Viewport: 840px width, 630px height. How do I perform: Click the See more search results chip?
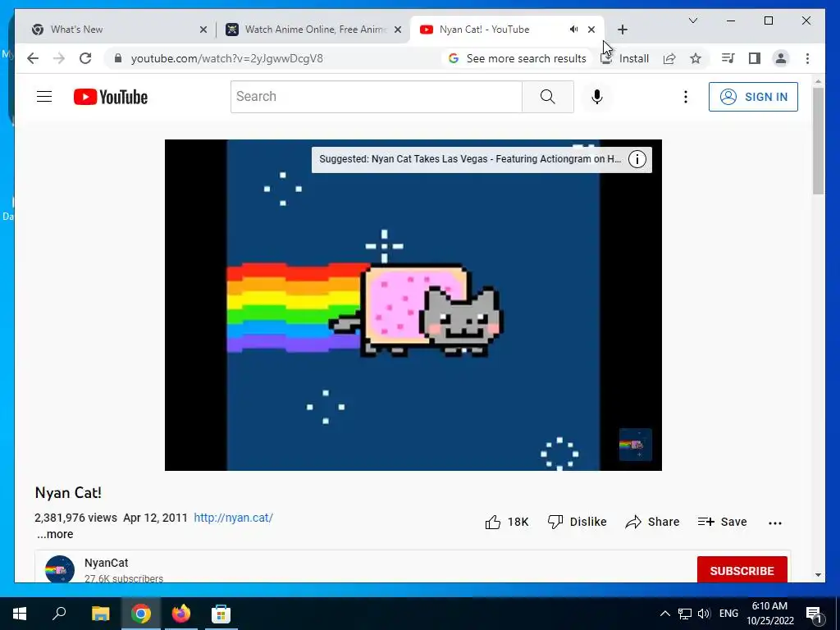click(x=518, y=58)
